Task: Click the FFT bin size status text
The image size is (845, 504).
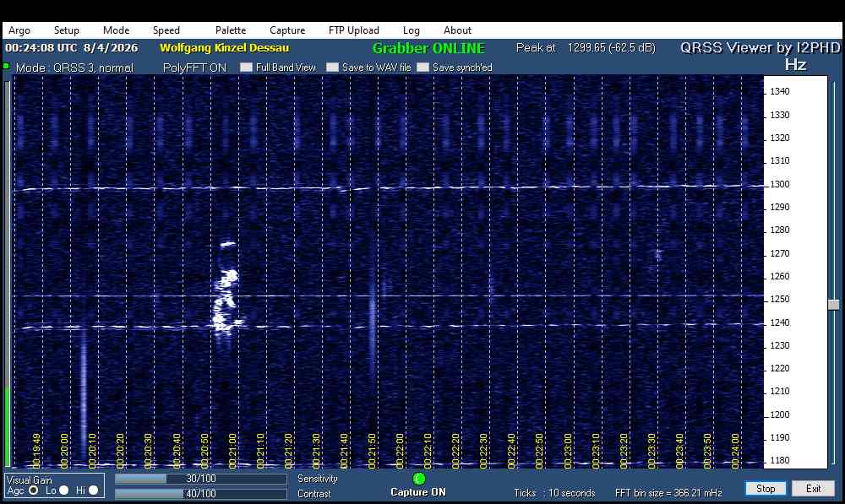Action: coord(668,493)
